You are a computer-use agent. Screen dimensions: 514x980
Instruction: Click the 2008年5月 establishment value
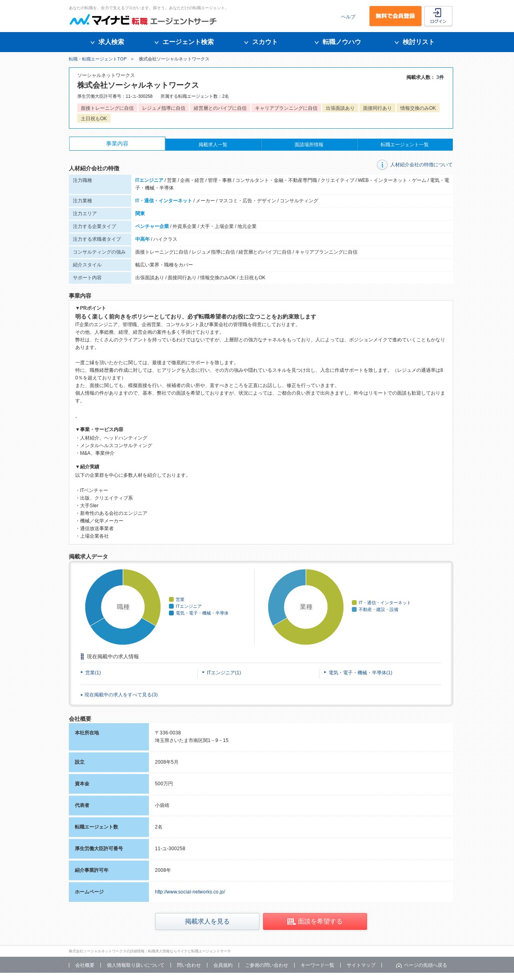(x=167, y=762)
